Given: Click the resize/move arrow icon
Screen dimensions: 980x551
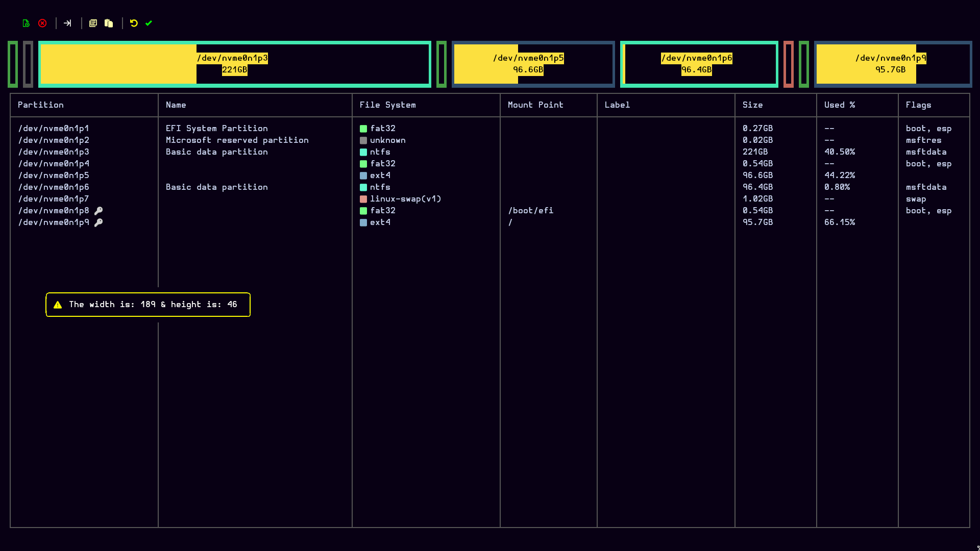Looking at the screenshot, I should coord(67,23).
